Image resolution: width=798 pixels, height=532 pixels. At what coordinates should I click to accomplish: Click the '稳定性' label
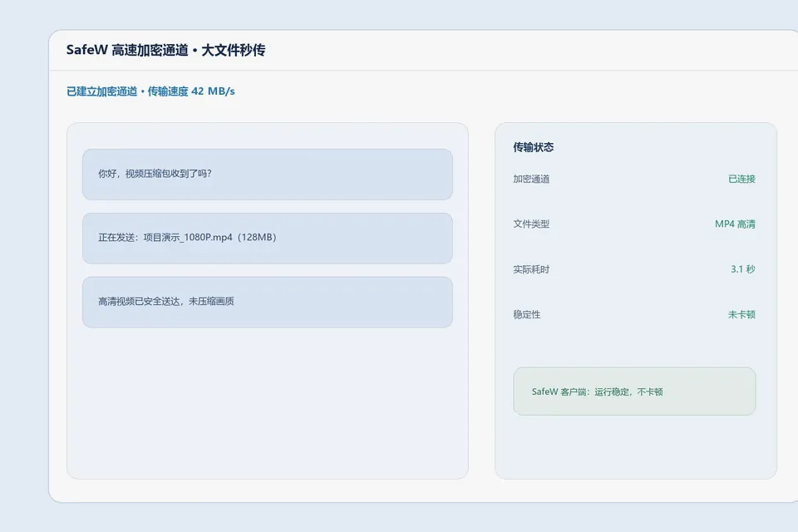click(526, 314)
